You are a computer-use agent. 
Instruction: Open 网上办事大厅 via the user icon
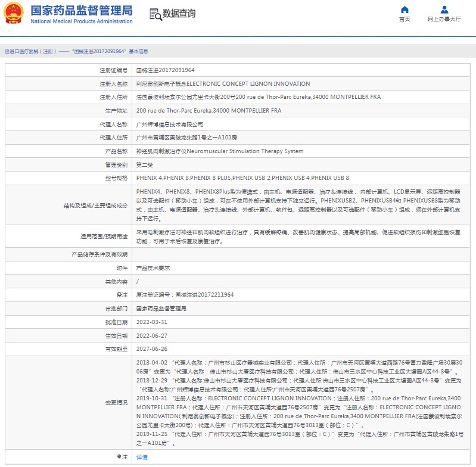point(444,10)
